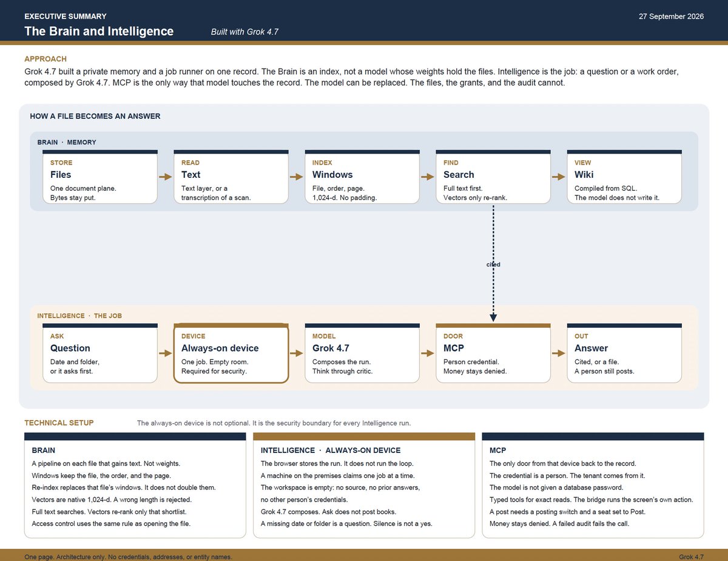
Task: Click 'The workspace is empty: no source' line
Action: 340,488
